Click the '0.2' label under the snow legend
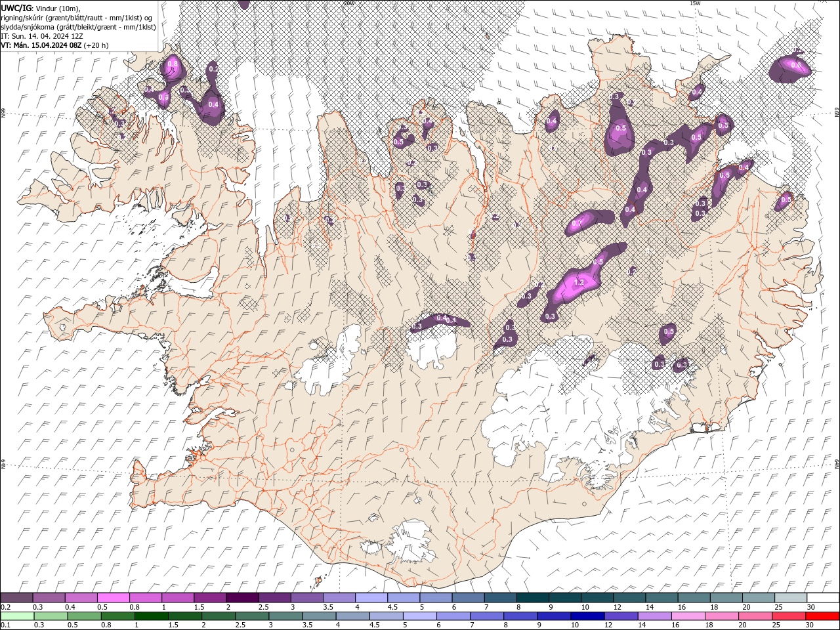Screen dimensions: 840x630 (5, 607)
